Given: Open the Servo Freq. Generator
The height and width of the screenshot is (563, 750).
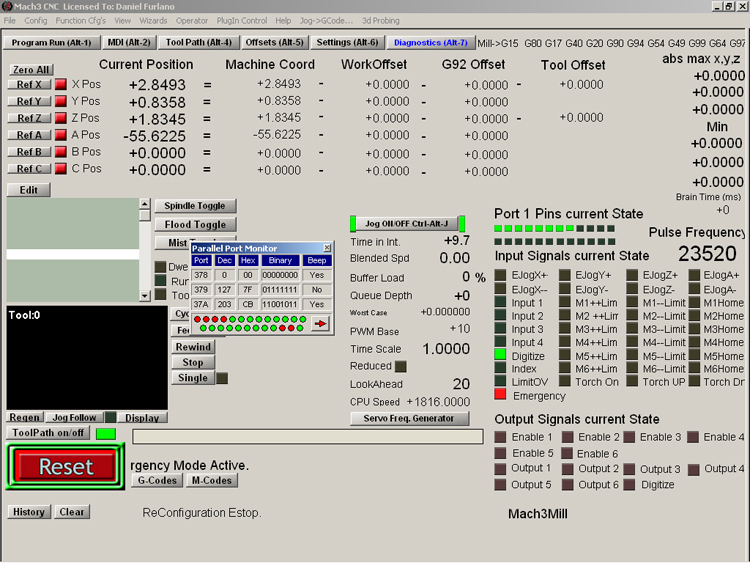Looking at the screenshot, I should click(409, 419).
